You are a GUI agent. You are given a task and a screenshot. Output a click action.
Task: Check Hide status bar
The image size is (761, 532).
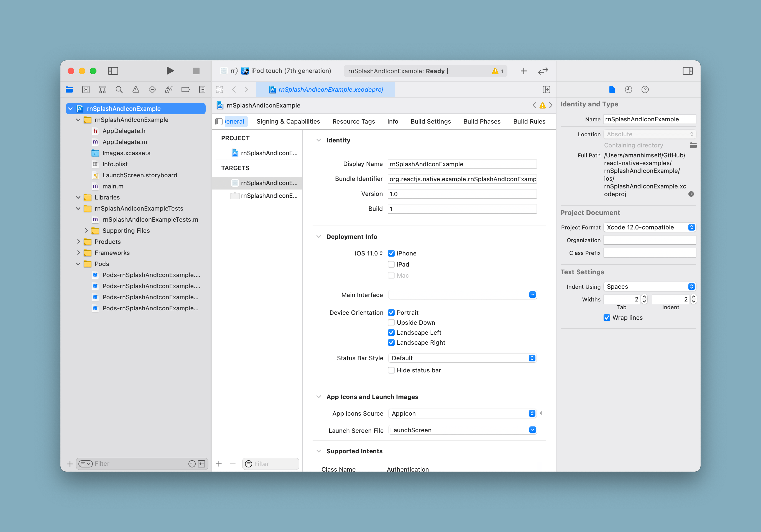click(x=391, y=370)
